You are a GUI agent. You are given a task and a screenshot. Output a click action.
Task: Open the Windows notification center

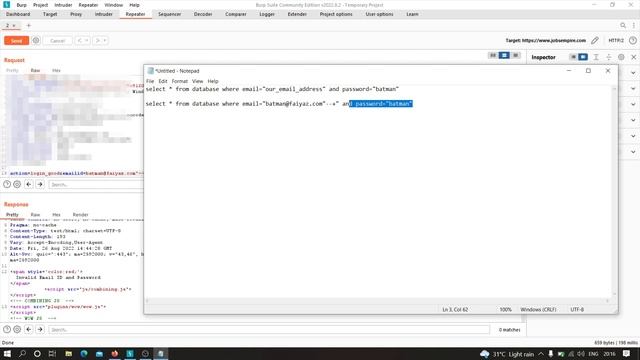click(x=627, y=354)
